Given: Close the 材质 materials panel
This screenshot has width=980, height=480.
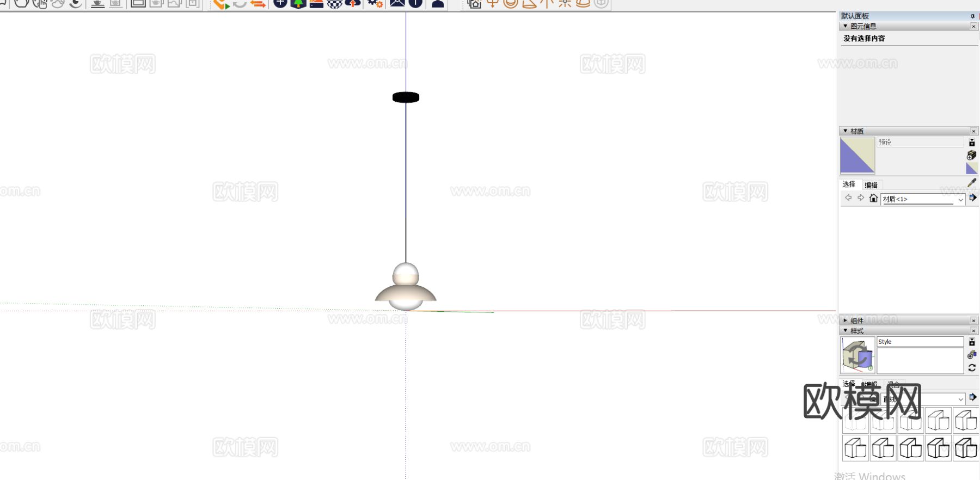Looking at the screenshot, I should tap(973, 131).
